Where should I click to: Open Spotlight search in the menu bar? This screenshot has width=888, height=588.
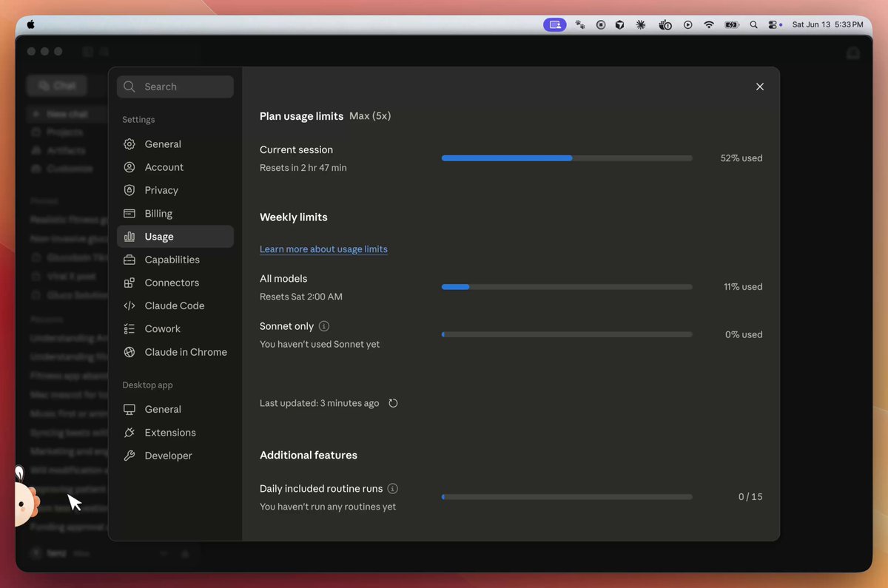(753, 24)
